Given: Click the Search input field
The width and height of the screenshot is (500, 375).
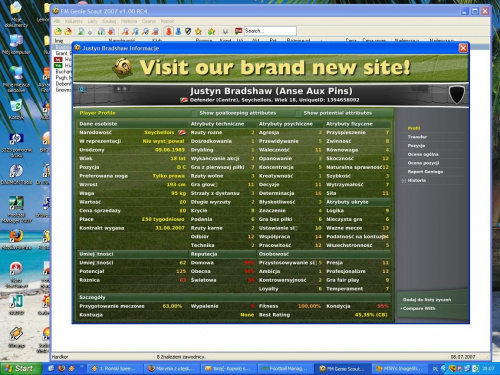Looking at the screenshot, I should click(x=270, y=31).
